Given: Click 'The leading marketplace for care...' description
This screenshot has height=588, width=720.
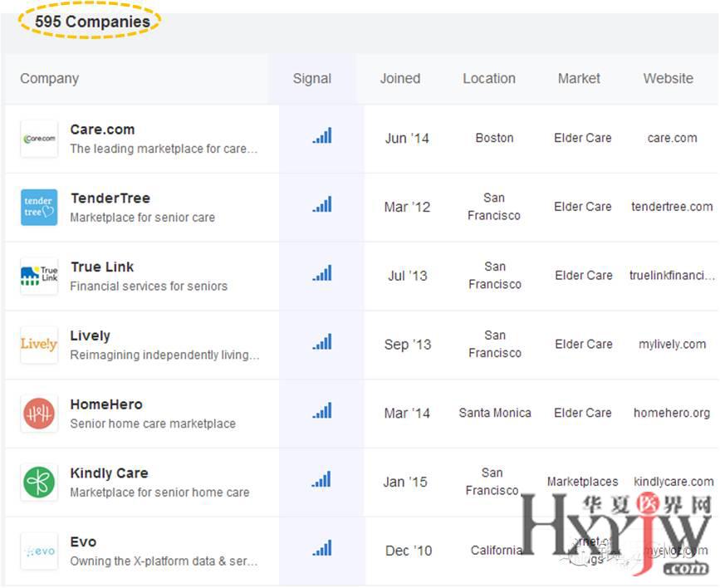Looking at the screenshot, I should 164,149.
